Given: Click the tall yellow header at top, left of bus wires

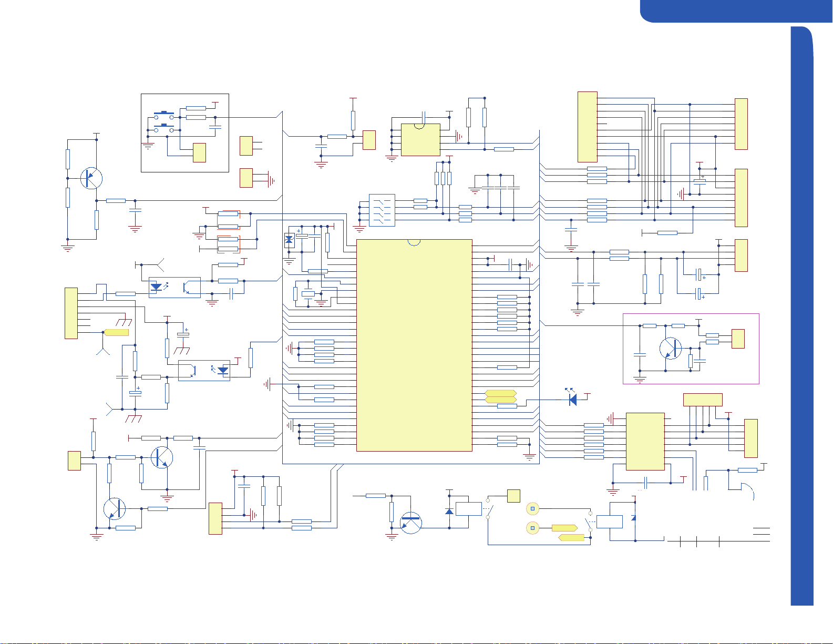Looking at the screenshot, I should pyautogui.click(x=588, y=127).
